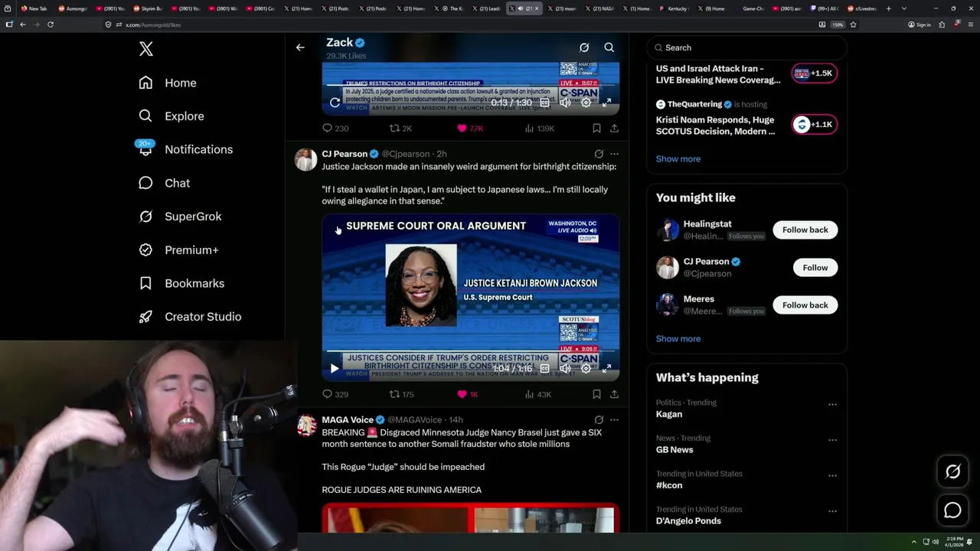This screenshot has width=980, height=551.
Task: Toggle captions on top C-SPAN video
Action: (544, 103)
